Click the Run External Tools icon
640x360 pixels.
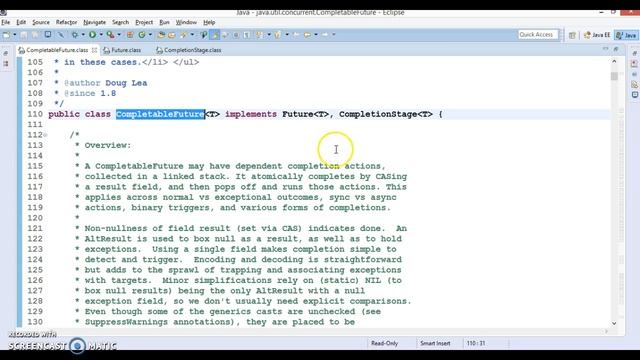(x=111, y=35)
